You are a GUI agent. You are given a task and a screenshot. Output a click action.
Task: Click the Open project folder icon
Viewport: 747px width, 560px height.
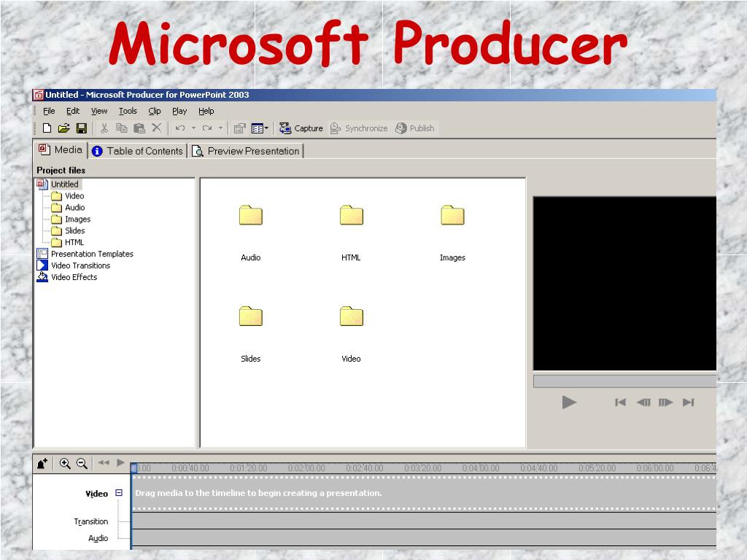(64, 128)
